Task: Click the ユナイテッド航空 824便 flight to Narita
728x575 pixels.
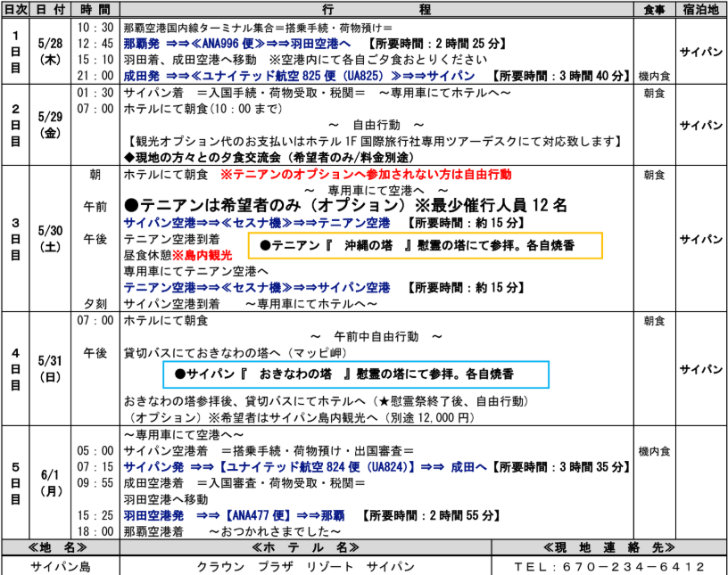Action: click(303, 466)
